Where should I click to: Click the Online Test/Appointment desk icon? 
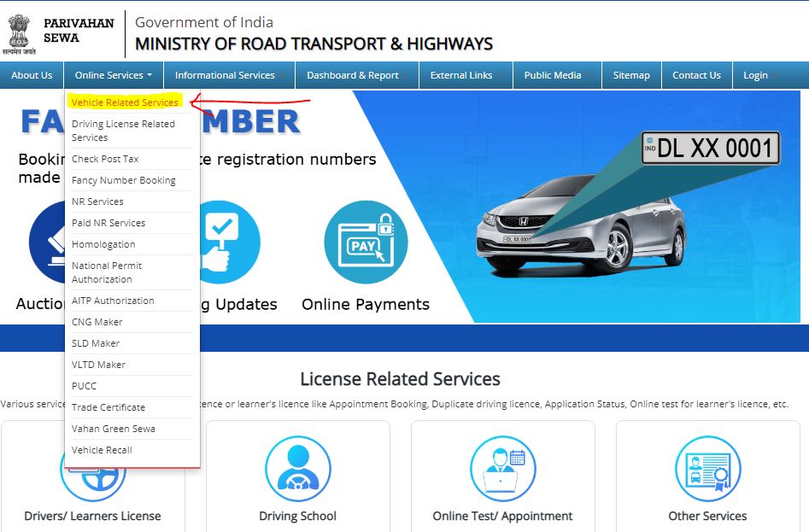pos(503,467)
